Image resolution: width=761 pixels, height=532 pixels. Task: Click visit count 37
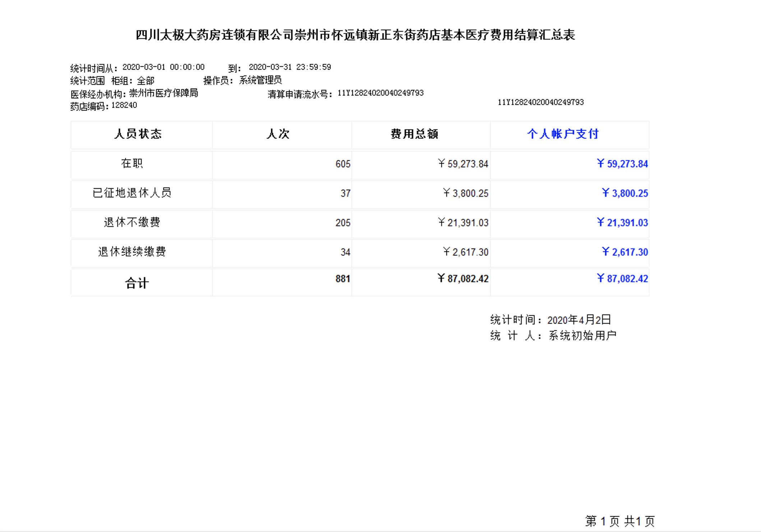[345, 193]
